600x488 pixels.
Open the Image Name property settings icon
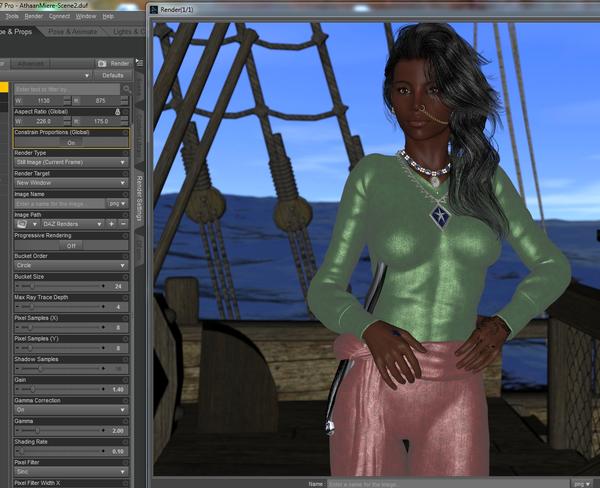point(125,194)
